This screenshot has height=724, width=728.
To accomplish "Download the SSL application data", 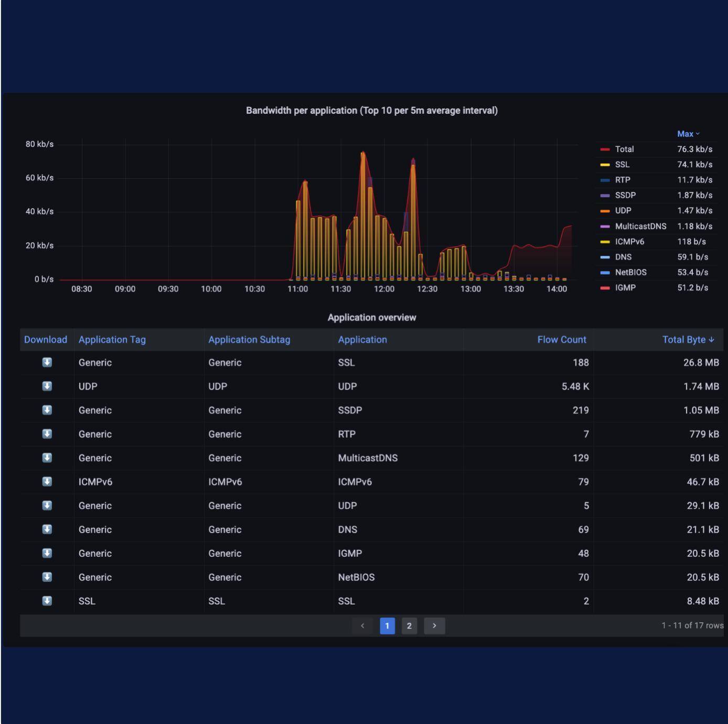I will [47, 362].
